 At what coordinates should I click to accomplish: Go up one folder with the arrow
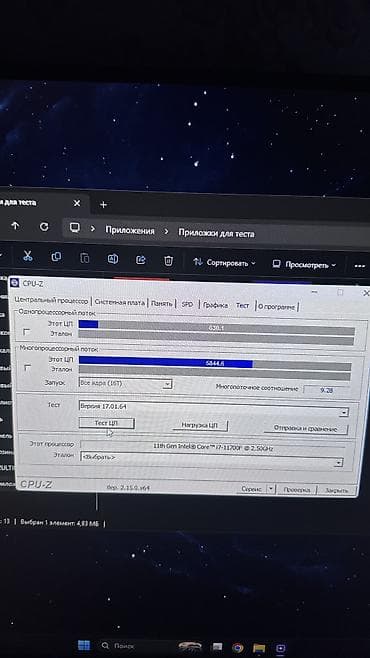tap(15, 226)
